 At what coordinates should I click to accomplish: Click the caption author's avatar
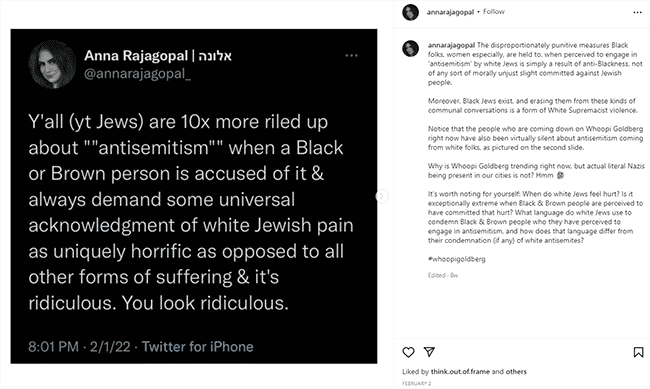410,49
